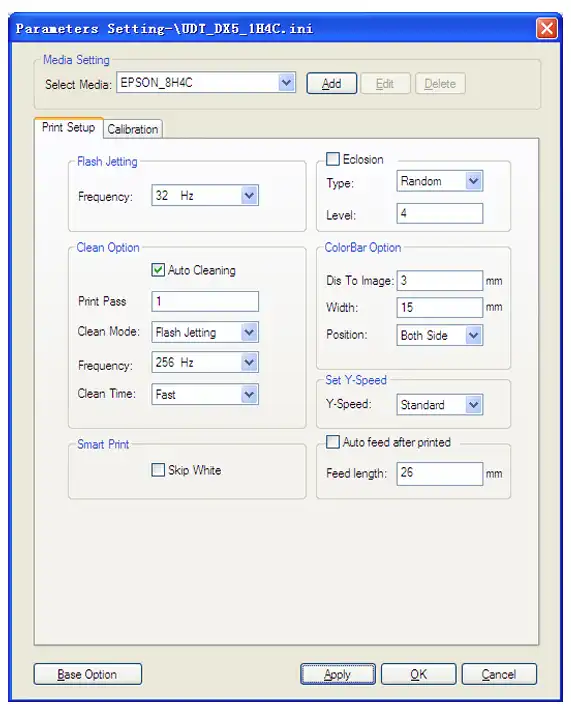Click the Eclosion Level input field

(x=440, y=213)
